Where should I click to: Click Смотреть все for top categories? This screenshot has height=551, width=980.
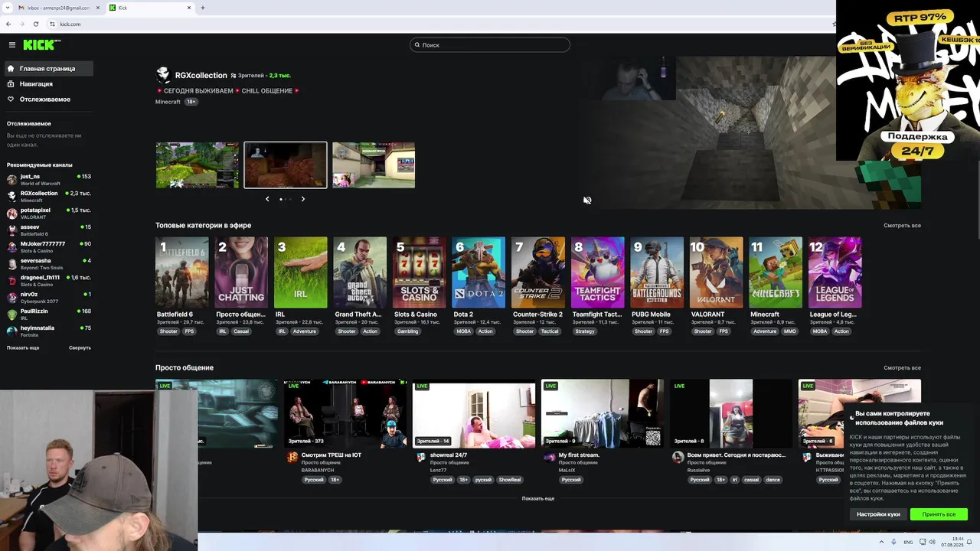tap(902, 226)
